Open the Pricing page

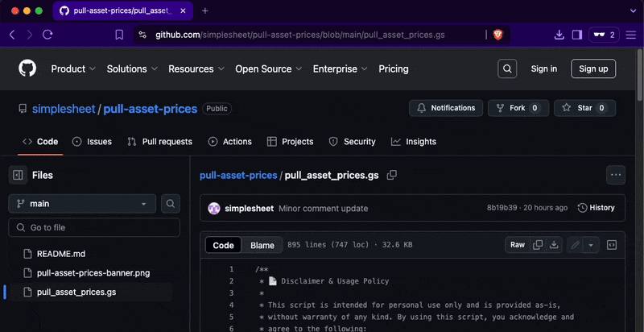point(394,68)
